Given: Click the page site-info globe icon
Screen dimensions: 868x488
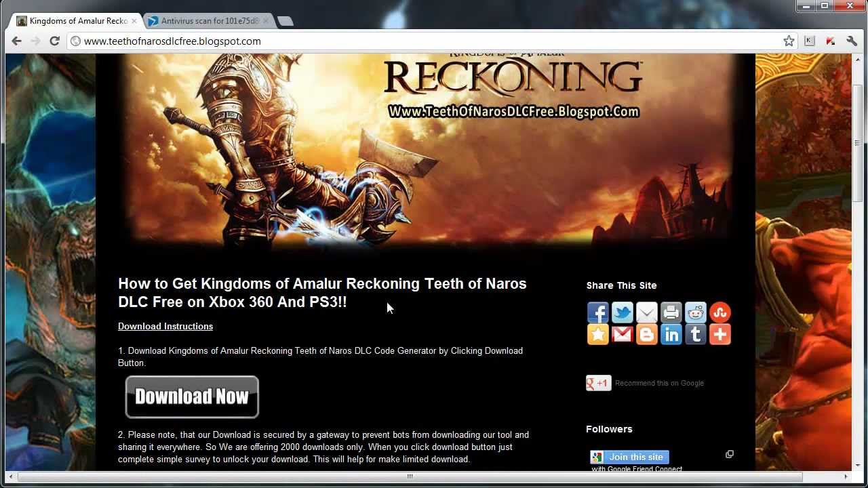Looking at the screenshot, I should [x=75, y=41].
